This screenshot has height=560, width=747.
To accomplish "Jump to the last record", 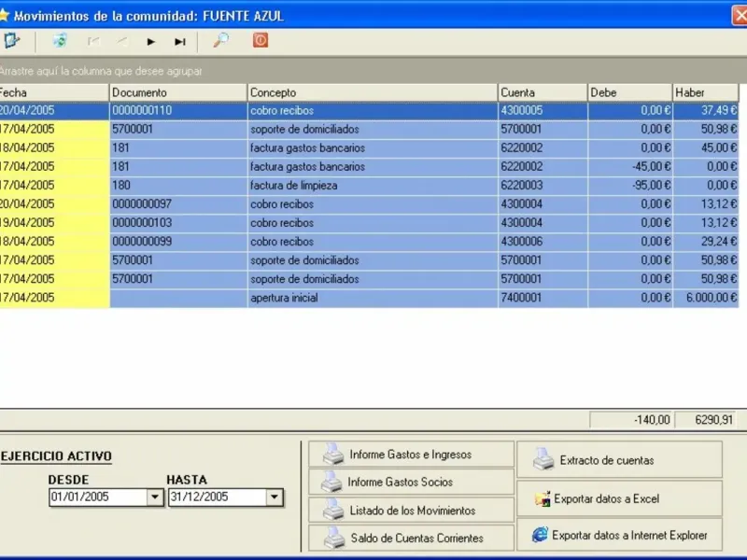I will click(x=180, y=41).
